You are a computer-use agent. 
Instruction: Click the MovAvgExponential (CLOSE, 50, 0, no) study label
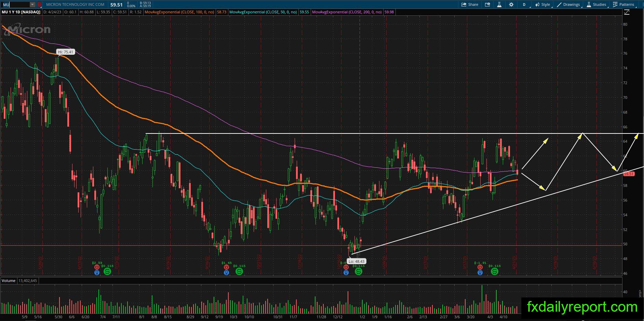click(x=263, y=12)
